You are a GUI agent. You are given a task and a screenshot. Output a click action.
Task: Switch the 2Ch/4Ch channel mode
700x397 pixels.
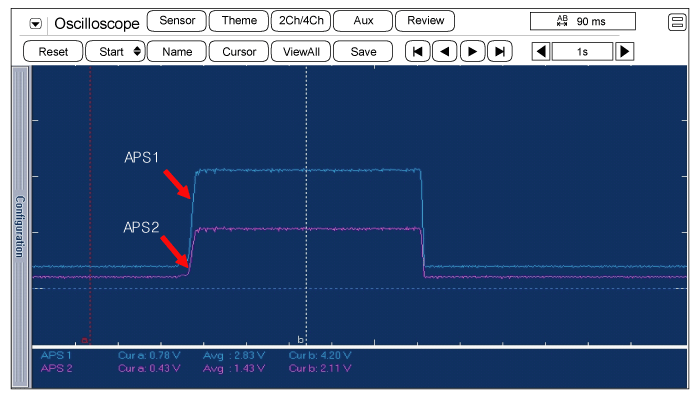(301, 21)
